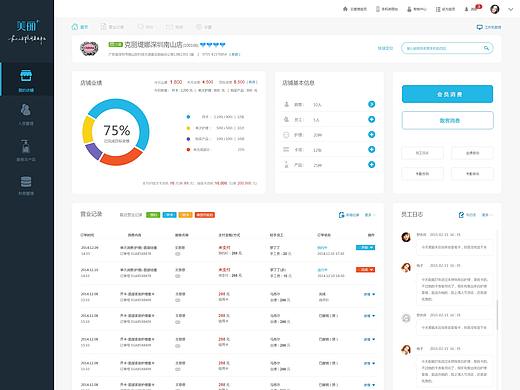Click the magnifier icon in search box
Screen dimensions: 520x390
[486, 48]
